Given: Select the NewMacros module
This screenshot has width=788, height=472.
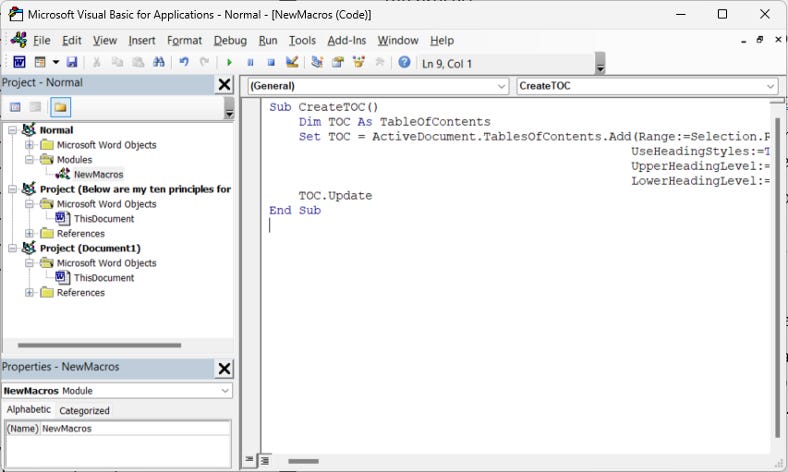Looking at the screenshot, I should pos(98,174).
